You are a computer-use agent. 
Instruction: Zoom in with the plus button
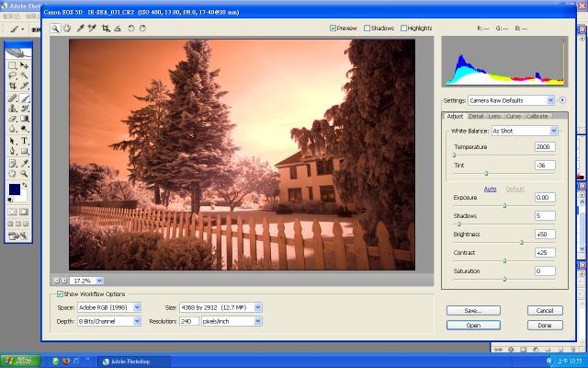(64, 281)
